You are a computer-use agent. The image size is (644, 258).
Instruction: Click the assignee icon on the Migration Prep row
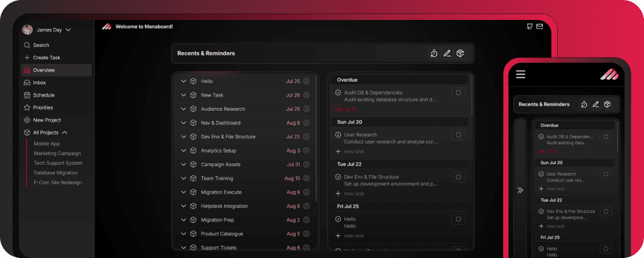tap(307, 220)
